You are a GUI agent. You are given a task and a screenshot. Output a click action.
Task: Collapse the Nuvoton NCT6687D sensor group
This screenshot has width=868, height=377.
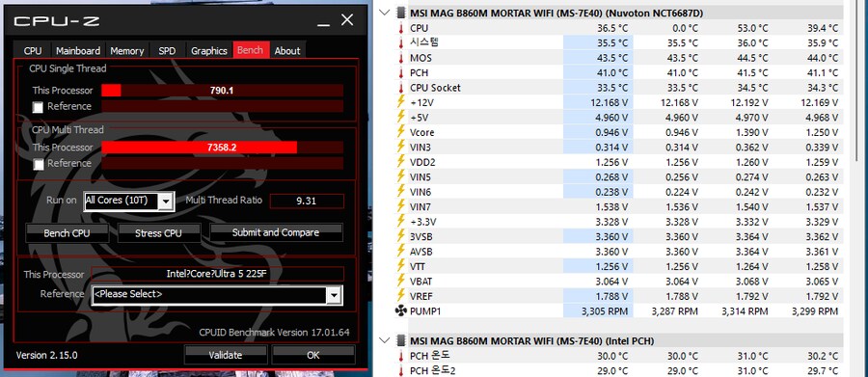click(386, 13)
